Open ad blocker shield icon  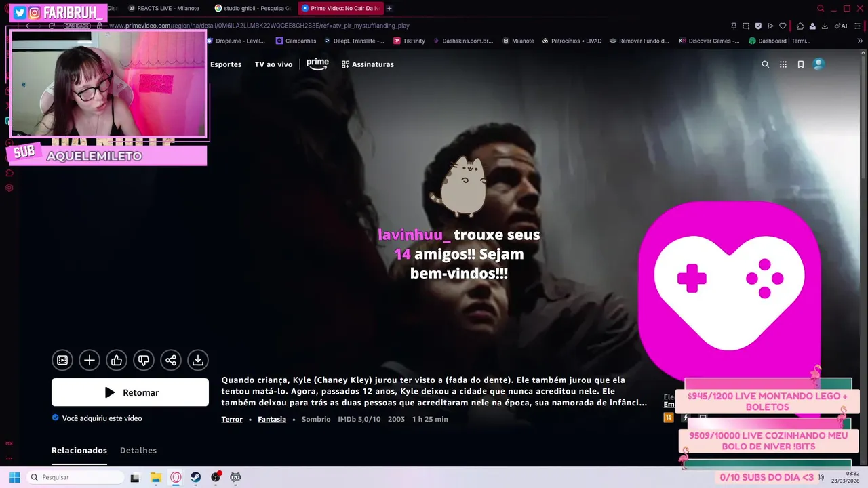tap(758, 26)
